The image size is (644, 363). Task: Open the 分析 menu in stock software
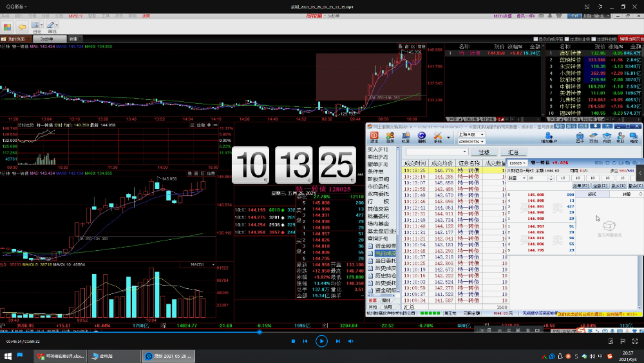pos(45,16)
